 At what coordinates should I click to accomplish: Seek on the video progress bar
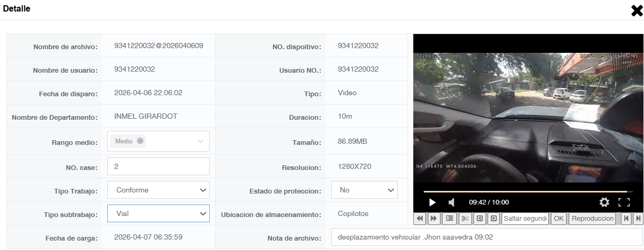pos(528,191)
